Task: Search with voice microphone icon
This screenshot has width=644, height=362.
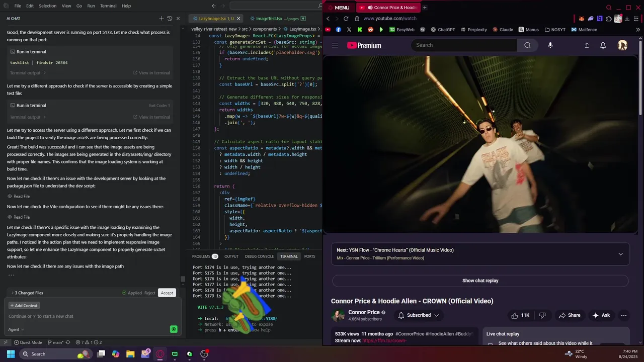Action: [550, 45]
